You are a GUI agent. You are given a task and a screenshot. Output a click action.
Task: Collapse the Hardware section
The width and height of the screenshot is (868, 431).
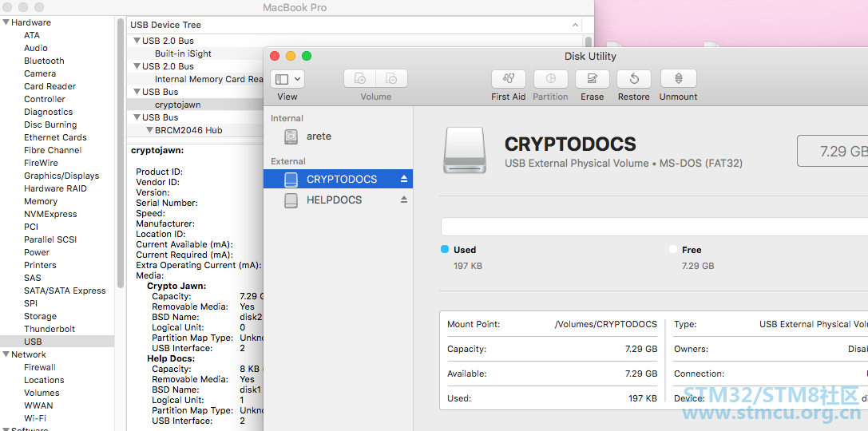point(6,22)
